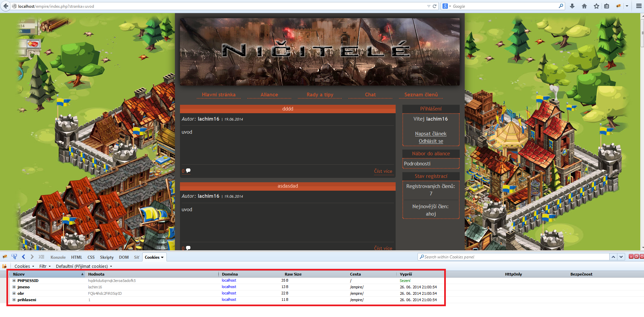
Task: Select cookie value hqdirkdu6qrnqk3eroa5adofk5
Action: tap(112, 281)
